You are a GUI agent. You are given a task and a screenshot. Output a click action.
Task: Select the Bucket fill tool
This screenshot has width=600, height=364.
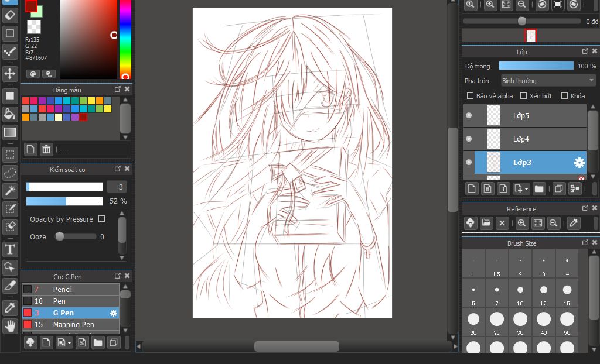point(10,114)
